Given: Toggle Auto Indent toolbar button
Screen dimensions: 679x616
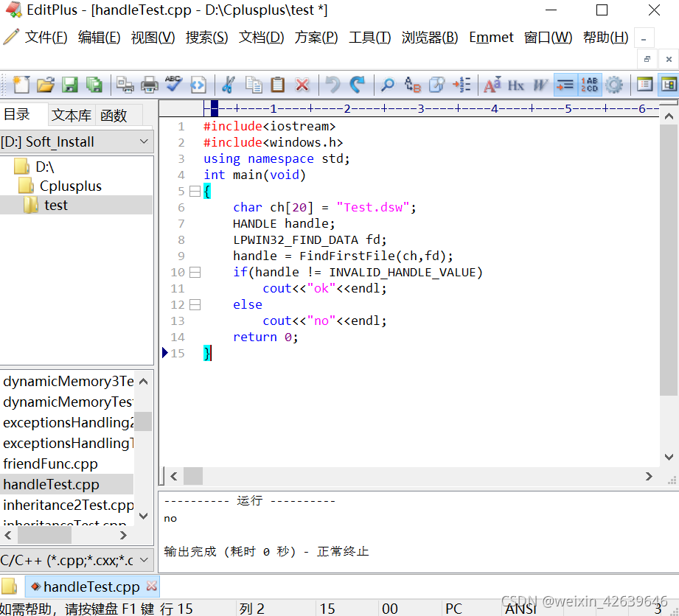Looking at the screenshot, I should point(565,85).
